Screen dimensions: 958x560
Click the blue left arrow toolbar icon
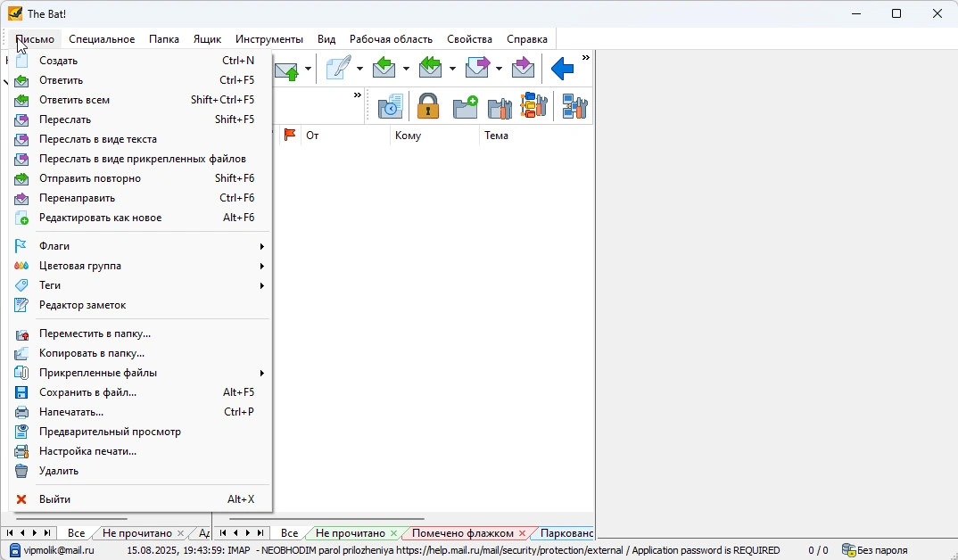tap(562, 69)
